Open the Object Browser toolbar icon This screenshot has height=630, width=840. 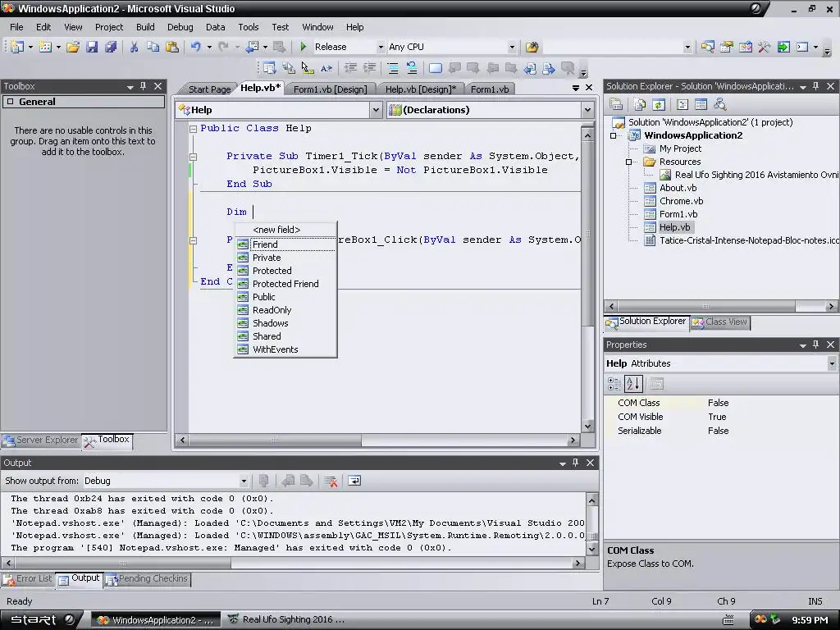pyautogui.click(x=745, y=47)
